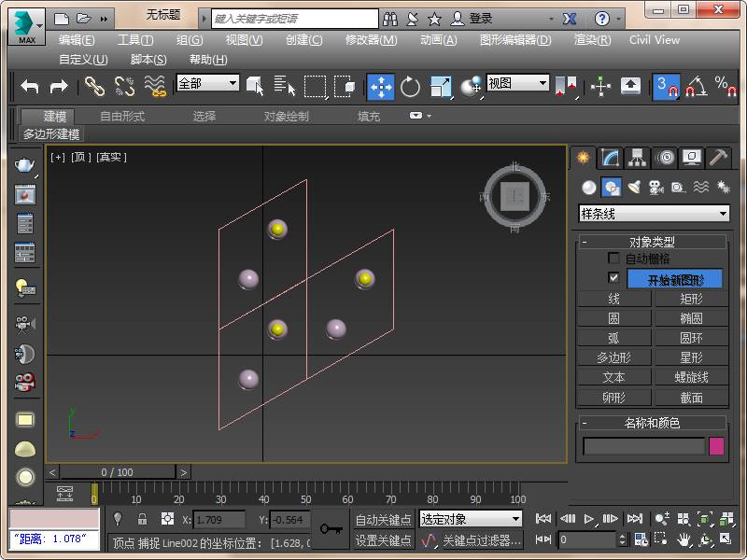Switch to Lights category in Create panel
Viewport: 747px width, 560px height.
pos(634,187)
